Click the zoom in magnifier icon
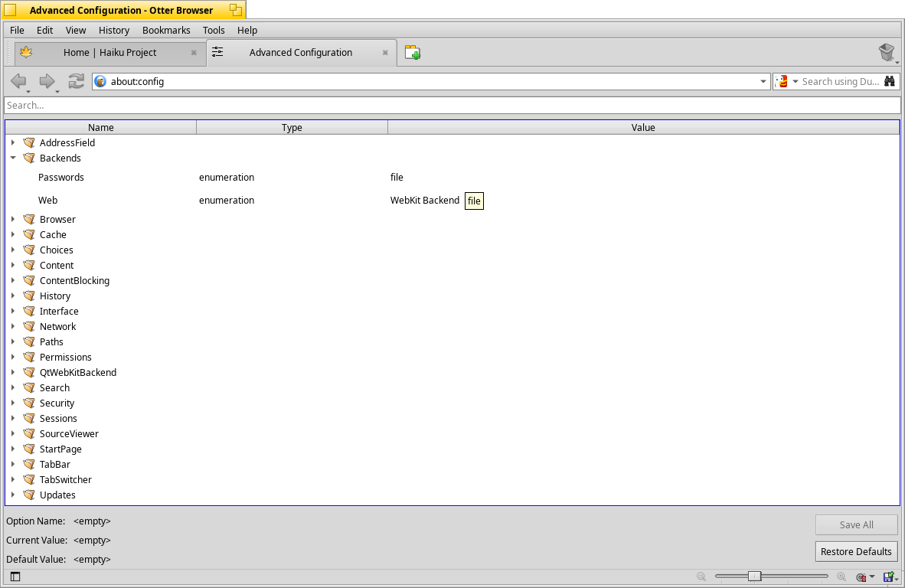The image size is (905, 588). click(841, 577)
